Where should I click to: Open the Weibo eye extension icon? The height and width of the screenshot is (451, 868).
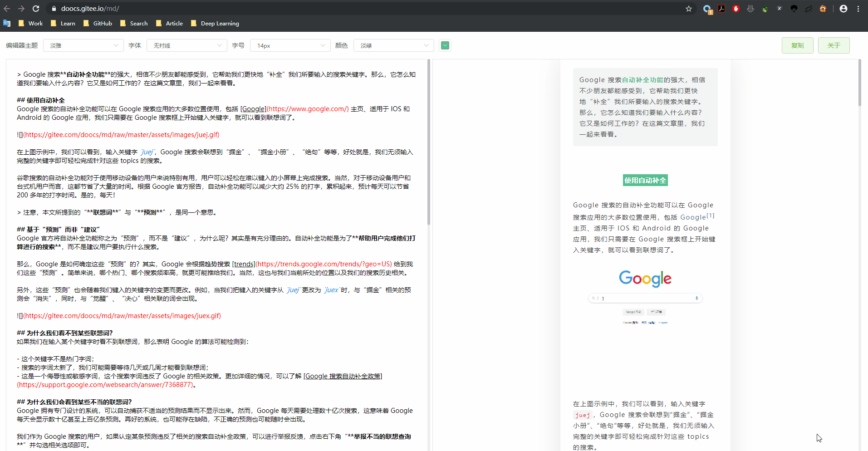[823, 9]
